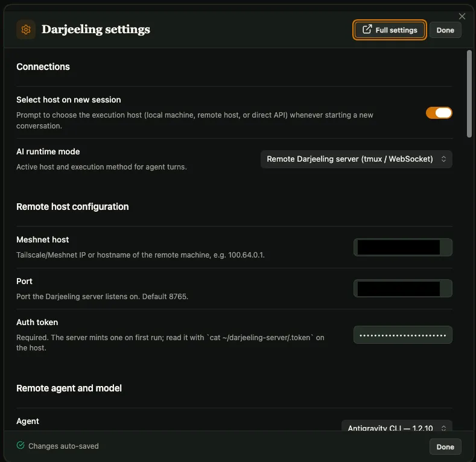Open Full settings in external view
476x462 pixels.
(390, 30)
